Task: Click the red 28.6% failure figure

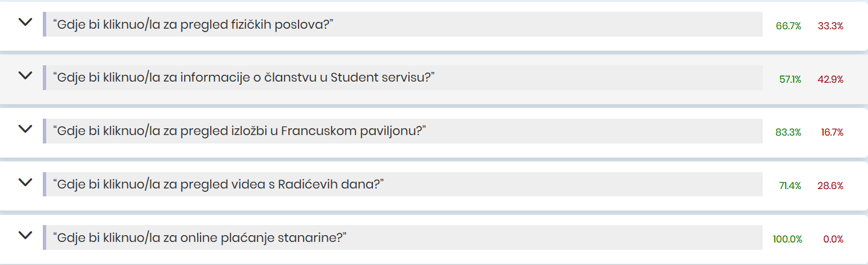Action: [x=830, y=186]
